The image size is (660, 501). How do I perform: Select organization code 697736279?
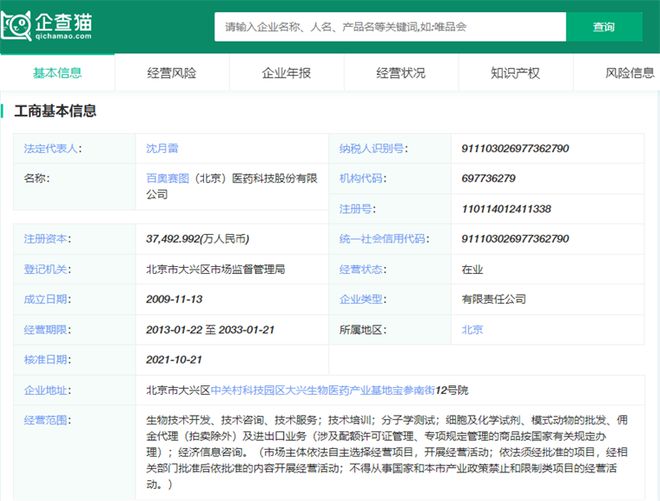[x=488, y=179]
